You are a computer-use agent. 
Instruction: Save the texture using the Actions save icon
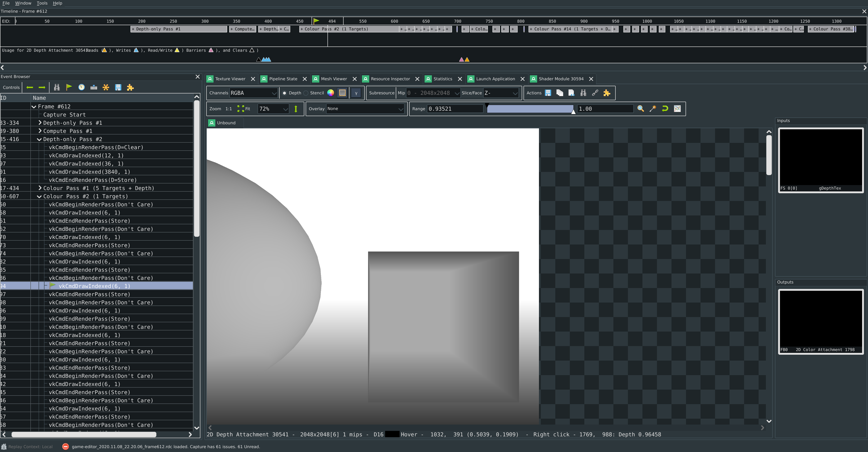click(548, 93)
